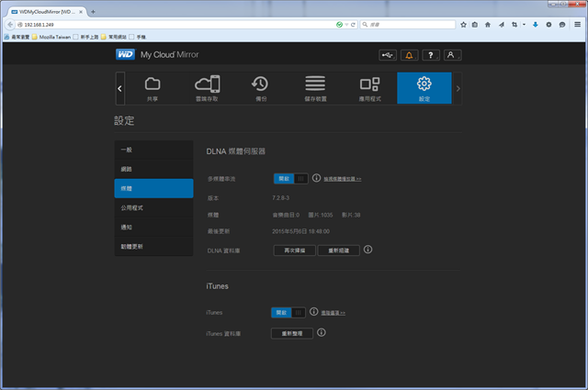Select the 公用程式 settings menu item
This screenshot has height=390, width=588.
tap(153, 208)
